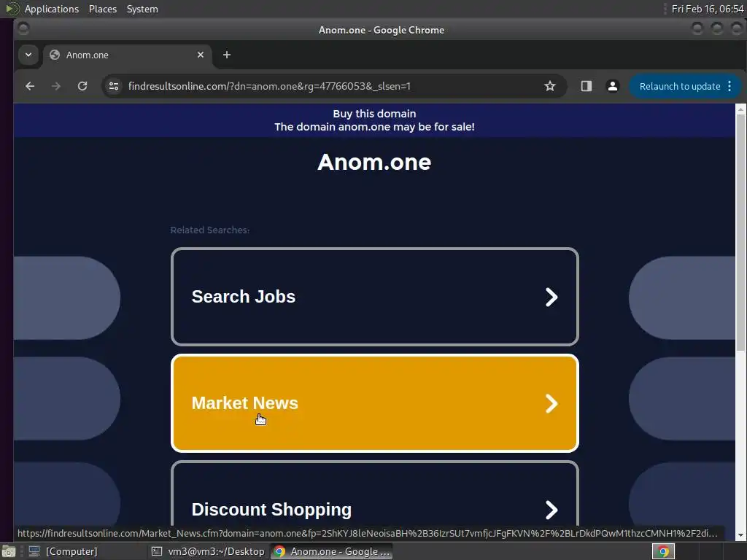Open site information icon in address bar

point(114,86)
